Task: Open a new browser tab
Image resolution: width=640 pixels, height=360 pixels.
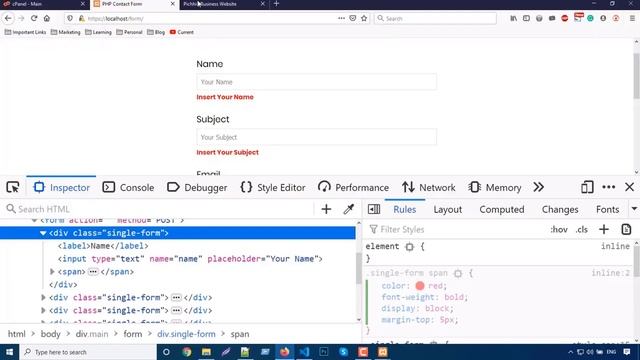Action: (x=276, y=4)
